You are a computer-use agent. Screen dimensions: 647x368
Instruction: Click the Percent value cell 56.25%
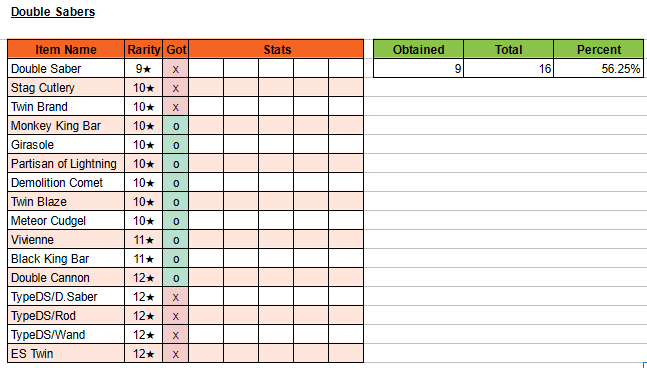click(598, 68)
